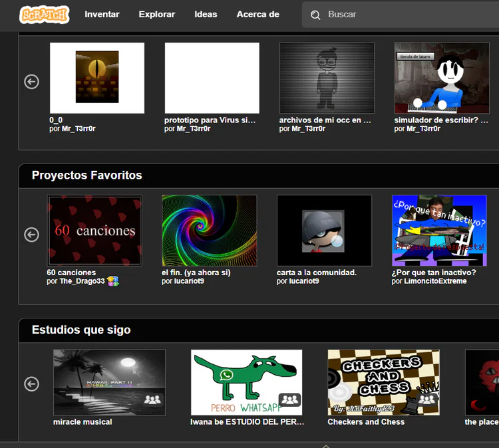Click the left arrow in Proyectos Favoritos
This screenshot has height=448, width=499.
click(31, 235)
